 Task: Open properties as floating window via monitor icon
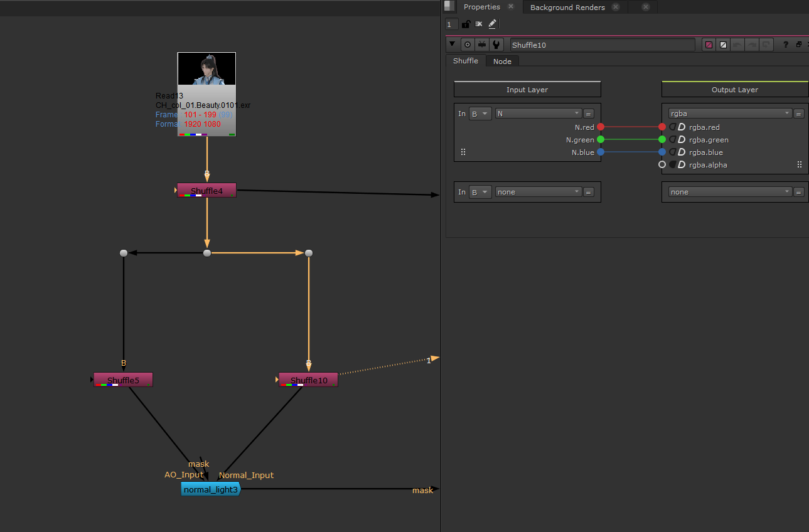pos(481,44)
